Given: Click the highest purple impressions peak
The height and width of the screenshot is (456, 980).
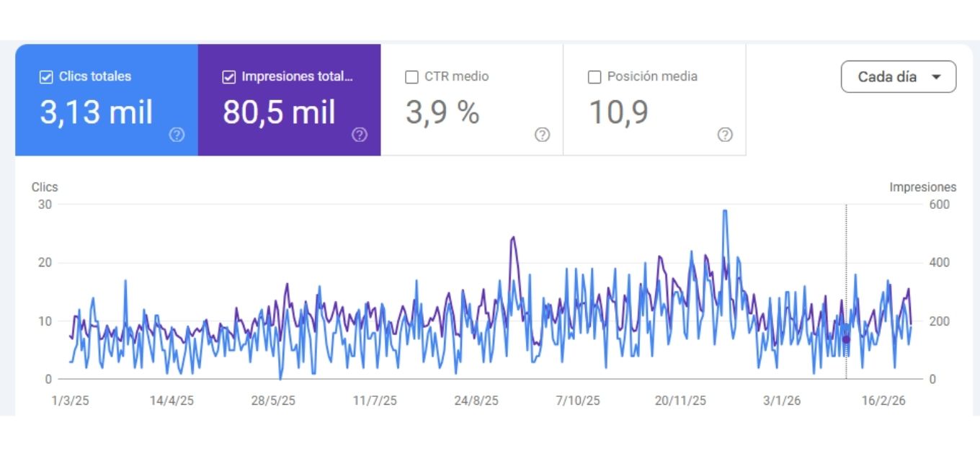Looking at the screenshot, I should 512,237.
